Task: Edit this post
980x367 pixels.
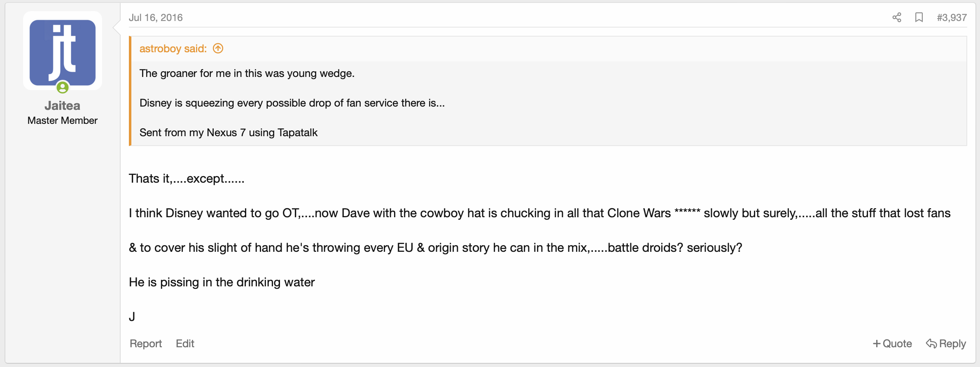Action: pyautogui.click(x=185, y=344)
